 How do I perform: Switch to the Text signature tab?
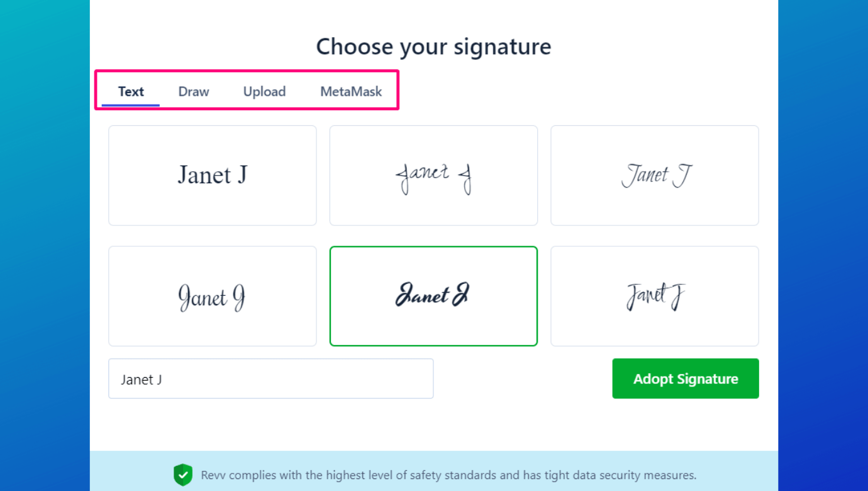click(131, 91)
